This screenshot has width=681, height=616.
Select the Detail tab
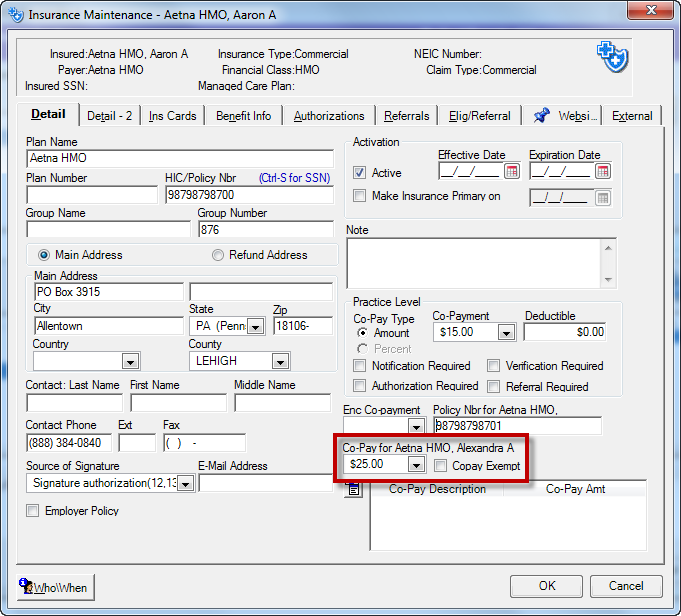[48, 114]
